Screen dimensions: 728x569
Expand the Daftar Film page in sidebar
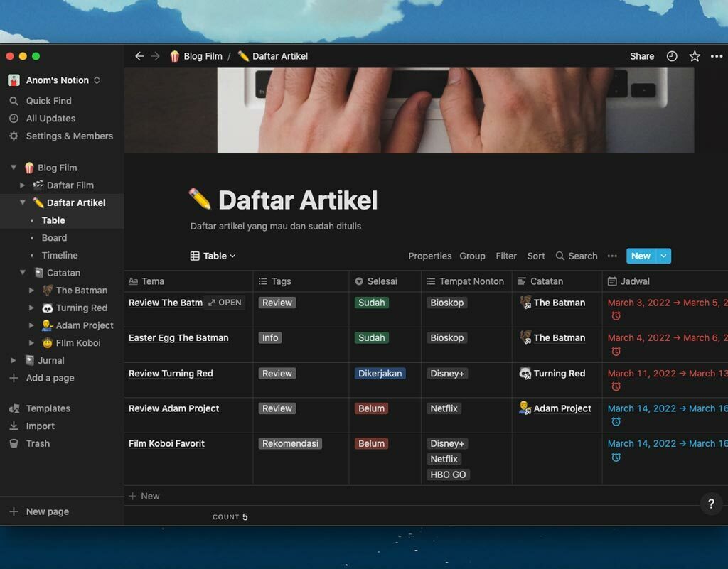tap(23, 185)
